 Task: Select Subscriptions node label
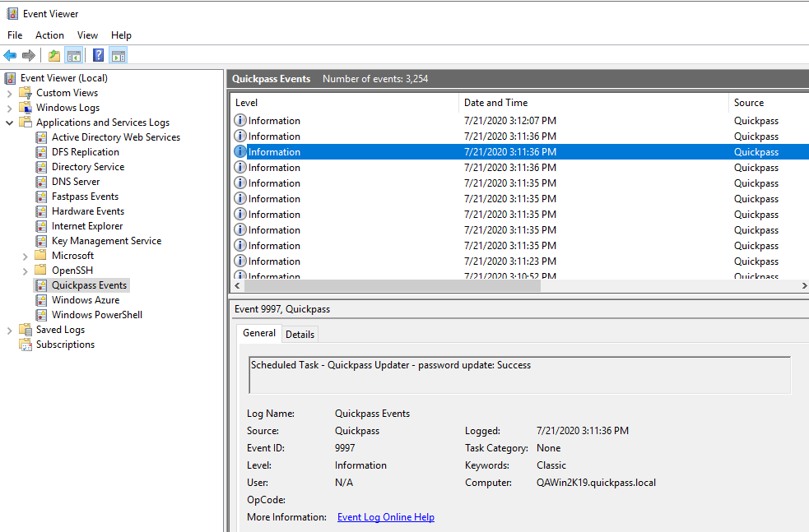tap(65, 345)
